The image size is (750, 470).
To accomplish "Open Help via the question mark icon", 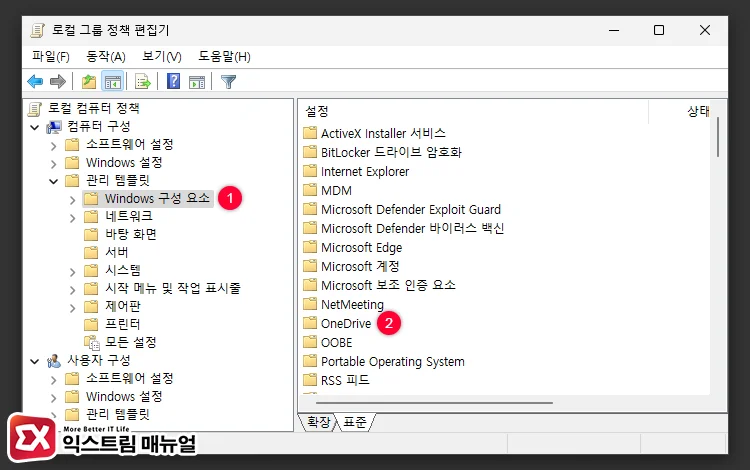I will coord(173,81).
